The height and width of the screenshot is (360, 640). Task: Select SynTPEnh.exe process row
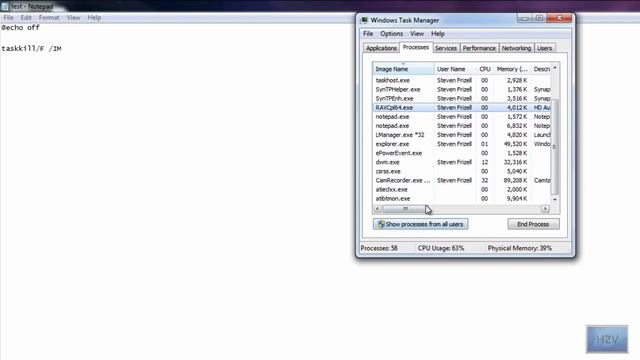click(x=462, y=98)
